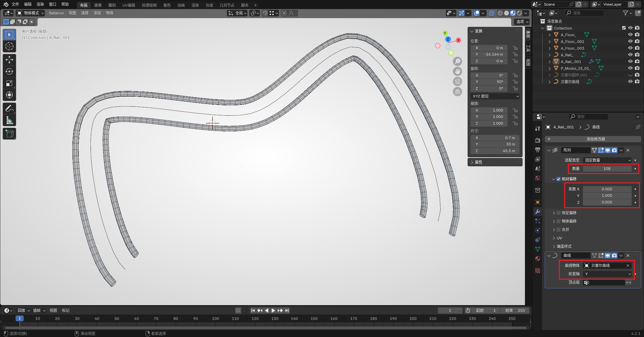Open the Modifiers properties tab
The width and height of the screenshot is (644, 337).
tap(538, 212)
